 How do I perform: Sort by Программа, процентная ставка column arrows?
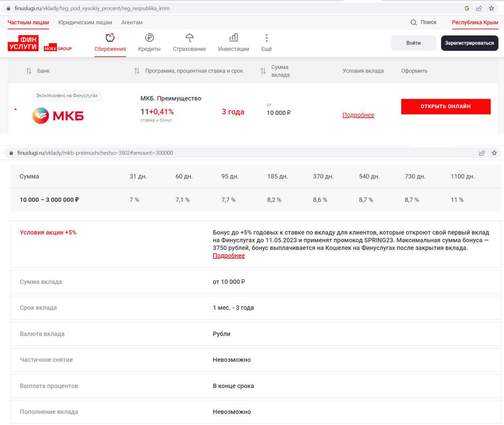pyautogui.click(x=137, y=71)
